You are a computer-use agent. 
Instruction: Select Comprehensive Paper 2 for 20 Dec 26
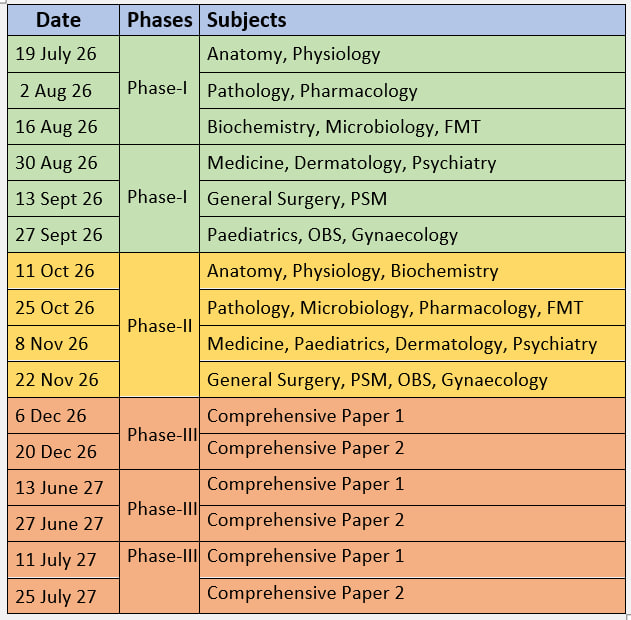[412, 451]
